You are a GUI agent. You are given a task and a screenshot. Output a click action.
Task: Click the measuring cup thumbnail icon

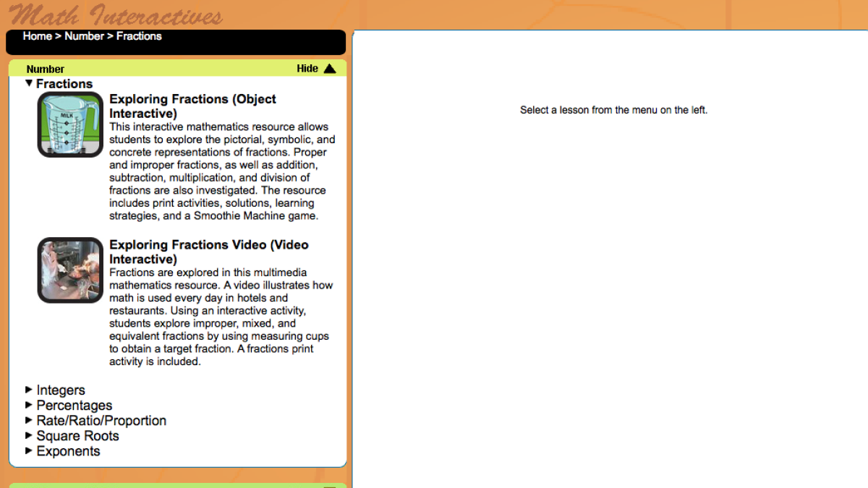tap(69, 124)
